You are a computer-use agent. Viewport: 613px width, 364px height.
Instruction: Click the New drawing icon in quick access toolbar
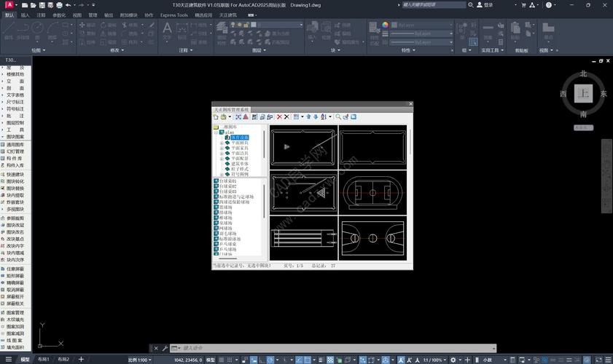pyautogui.click(x=25, y=5)
